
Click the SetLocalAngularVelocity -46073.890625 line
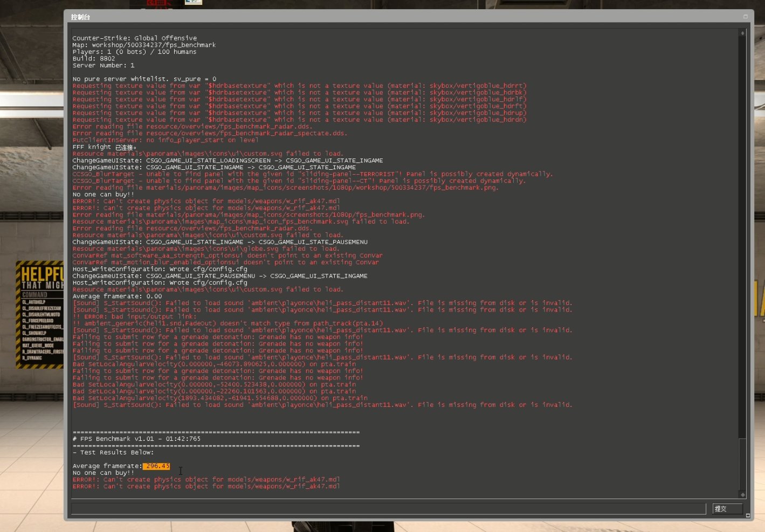[214, 364]
